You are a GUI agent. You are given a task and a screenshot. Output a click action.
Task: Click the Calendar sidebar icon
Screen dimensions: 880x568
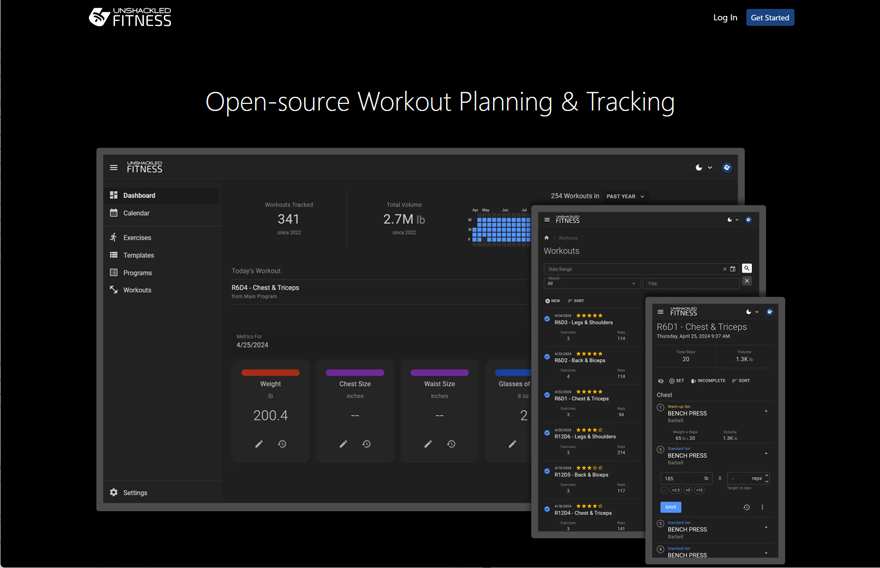(113, 213)
